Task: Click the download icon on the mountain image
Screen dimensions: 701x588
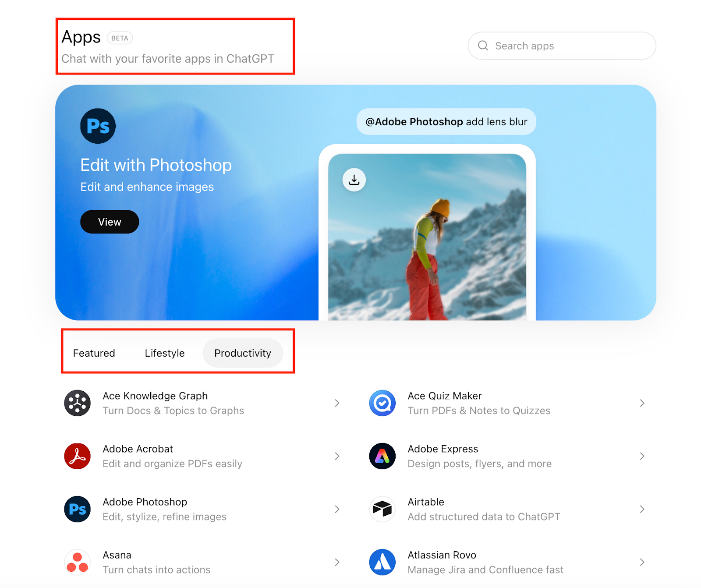Action: tap(354, 179)
